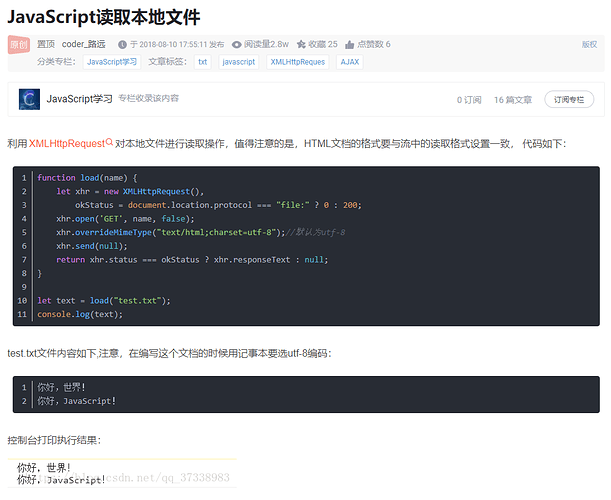Click the 原创 original badge icon
This screenshot has height=500, width=611.
point(19,44)
